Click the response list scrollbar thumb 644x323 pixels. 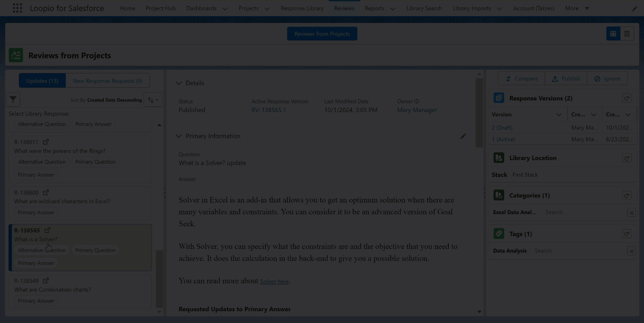click(160, 279)
